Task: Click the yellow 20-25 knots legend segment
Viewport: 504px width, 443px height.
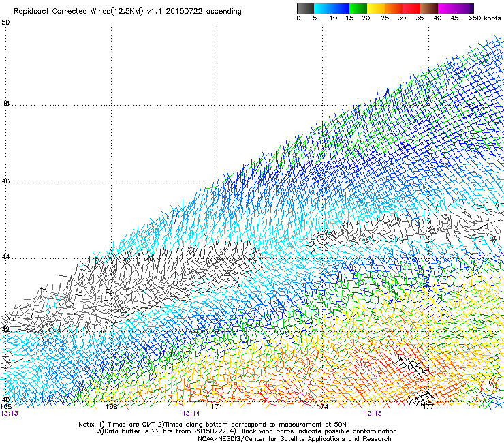Action: (376, 8)
